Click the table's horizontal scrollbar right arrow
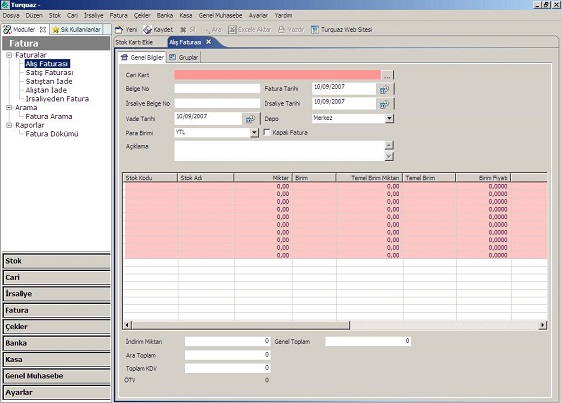This screenshot has width=562, height=403. point(543,325)
